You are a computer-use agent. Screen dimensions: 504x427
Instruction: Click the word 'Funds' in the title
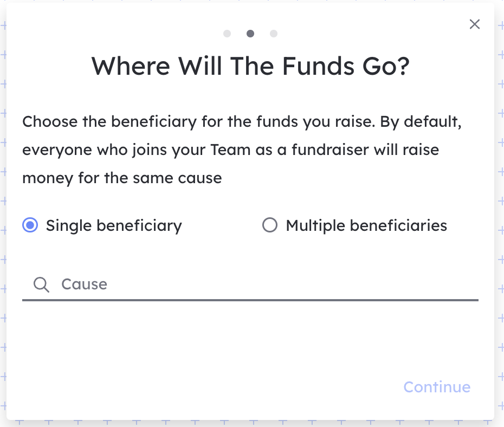pyautogui.click(x=318, y=66)
